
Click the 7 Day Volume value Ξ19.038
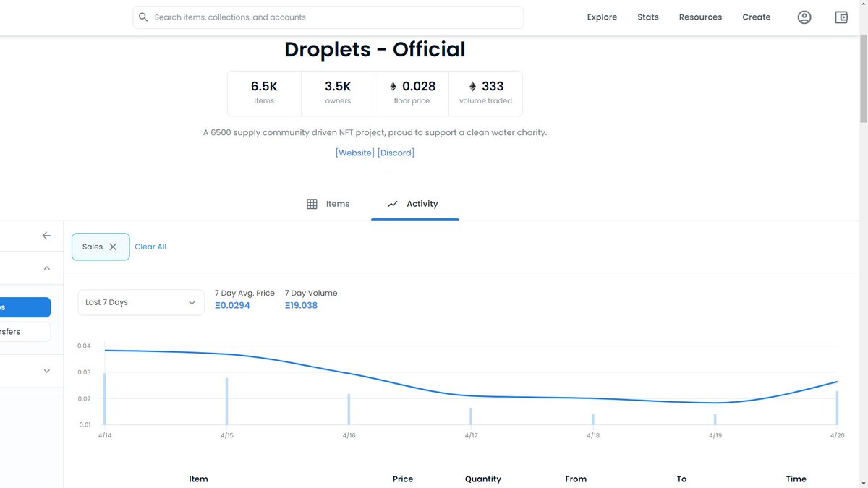tap(301, 305)
